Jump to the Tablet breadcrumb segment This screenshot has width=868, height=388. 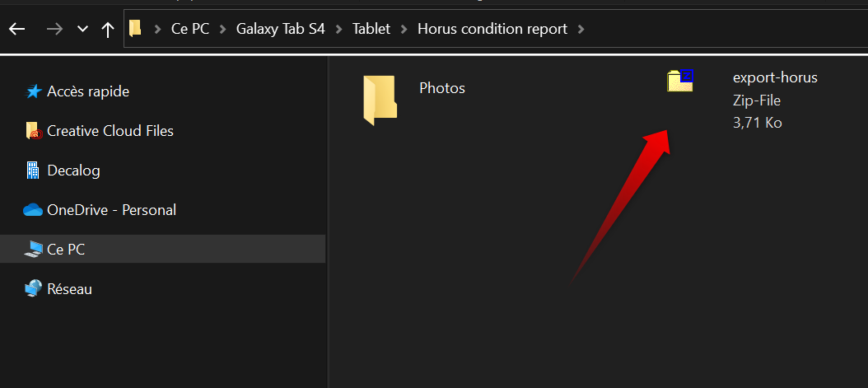coord(371,29)
